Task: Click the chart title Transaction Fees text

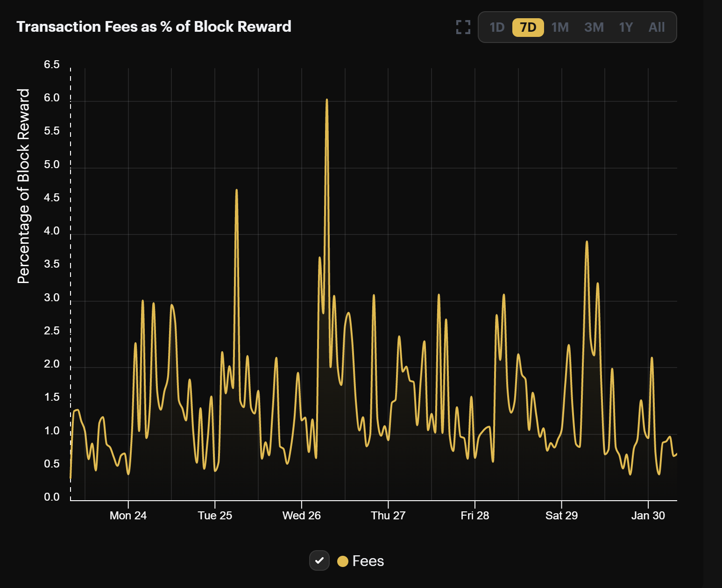Action: (154, 27)
